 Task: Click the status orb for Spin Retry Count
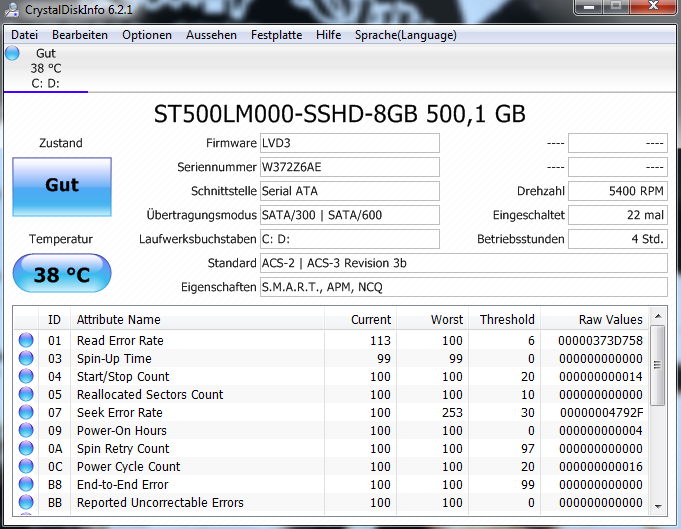26,448
